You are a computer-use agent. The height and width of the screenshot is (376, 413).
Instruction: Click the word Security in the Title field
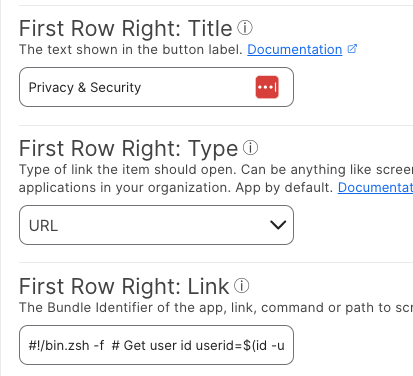tap(116, 88)
